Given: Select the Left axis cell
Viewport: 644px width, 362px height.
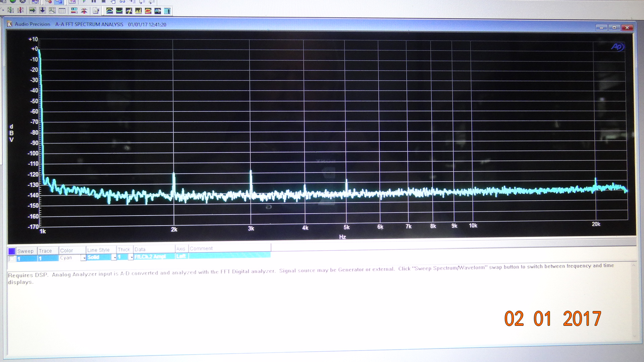Looking at the screenshot, I should point(181,256).
